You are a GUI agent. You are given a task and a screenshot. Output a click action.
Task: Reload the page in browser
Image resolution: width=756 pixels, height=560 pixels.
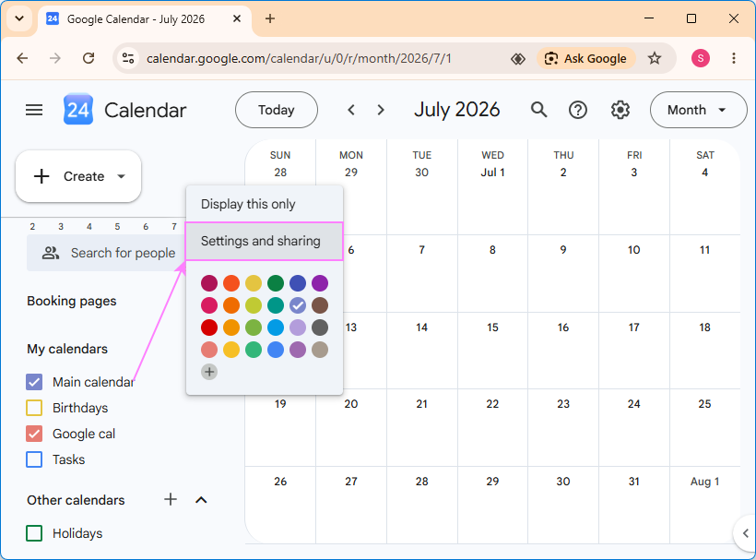pos(89,58)
